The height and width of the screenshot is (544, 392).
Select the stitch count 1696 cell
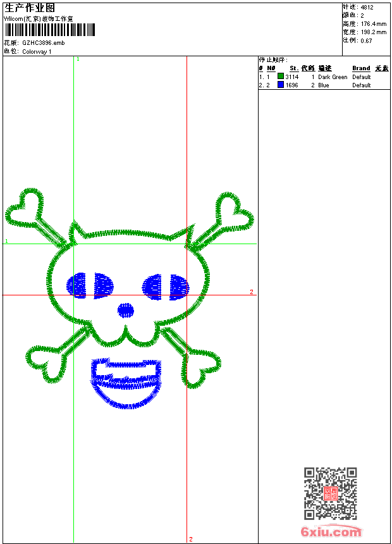click(292, 85)
